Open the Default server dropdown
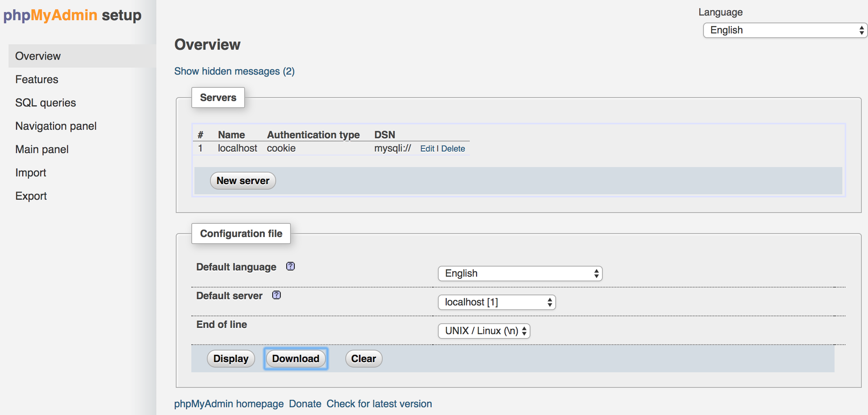Screen dimensions: 868x415 pyautogui.click(x=497, y=302)
